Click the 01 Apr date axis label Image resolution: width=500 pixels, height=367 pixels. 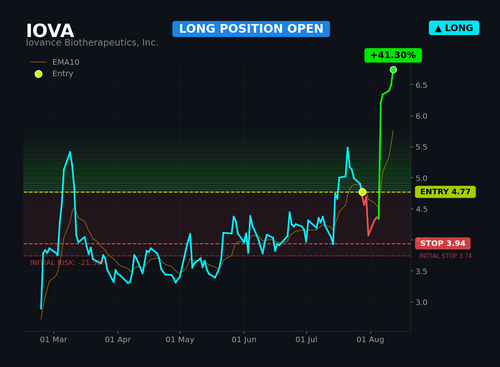click(118, 340)
